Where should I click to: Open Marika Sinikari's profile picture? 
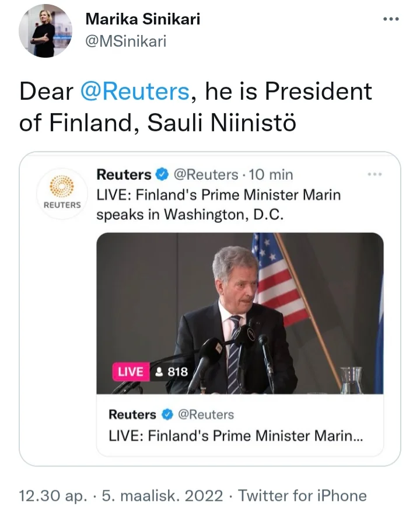point(45,30)
